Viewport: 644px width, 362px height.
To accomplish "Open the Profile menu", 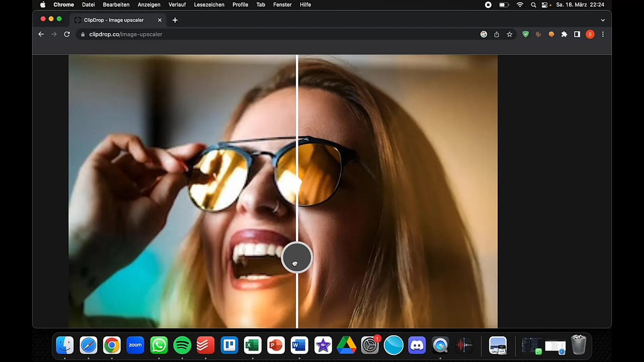I will 240,5.
